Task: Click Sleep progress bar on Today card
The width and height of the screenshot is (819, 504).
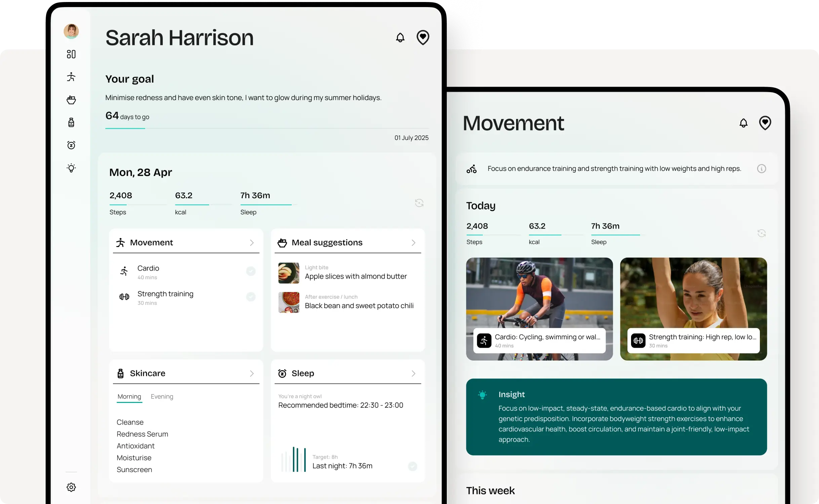Action: pyautogui.click(x=618, y=235)
